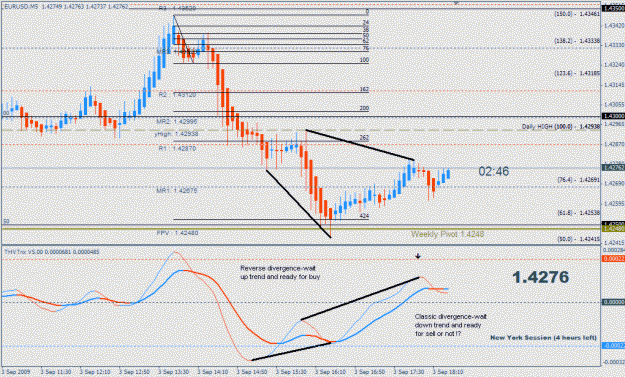Click the blue -0.00022 indicator level tag
This screenshot has width=625, height=377.
coord(613,346)
